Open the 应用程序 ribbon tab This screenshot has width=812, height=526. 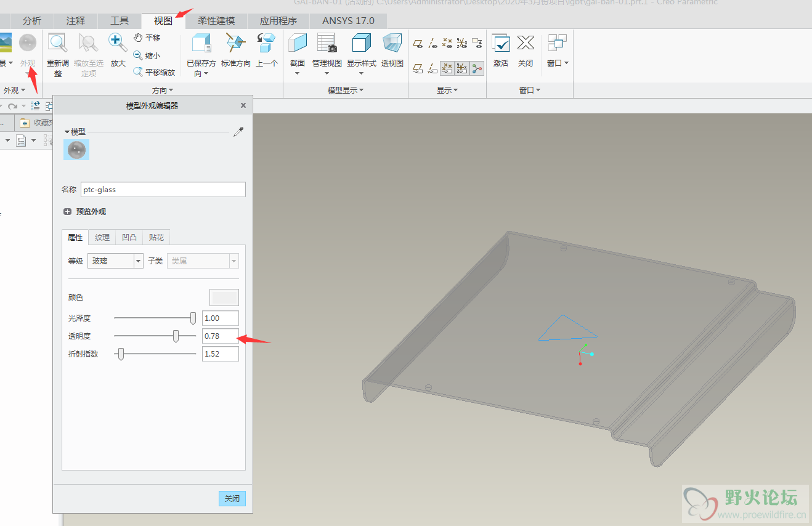pos(278,20)
